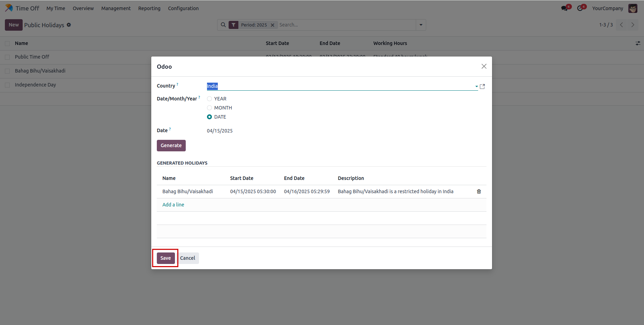Select the DATE radio option
The width and height of the screenshot is (644, 325).
click(209, 117)
